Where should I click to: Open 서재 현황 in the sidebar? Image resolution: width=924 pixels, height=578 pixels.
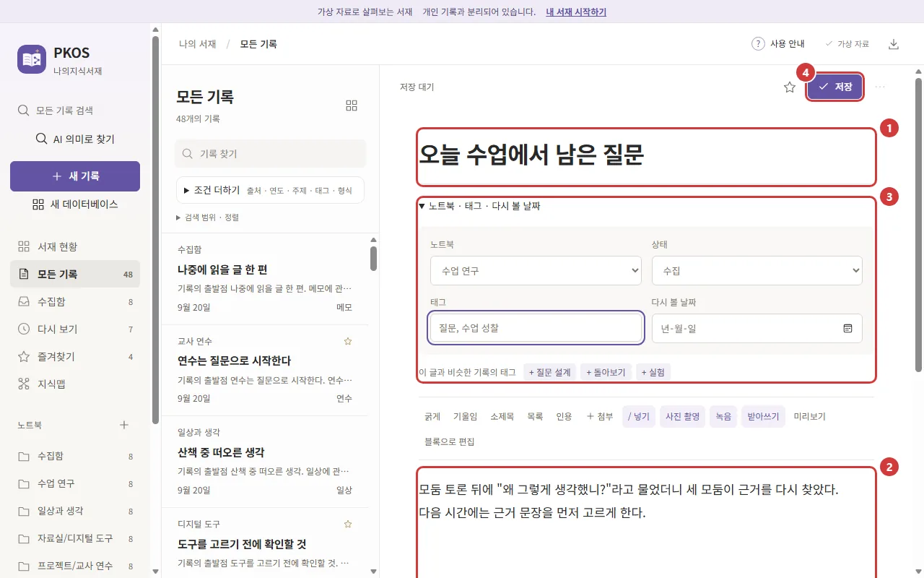tap(75, 247)
